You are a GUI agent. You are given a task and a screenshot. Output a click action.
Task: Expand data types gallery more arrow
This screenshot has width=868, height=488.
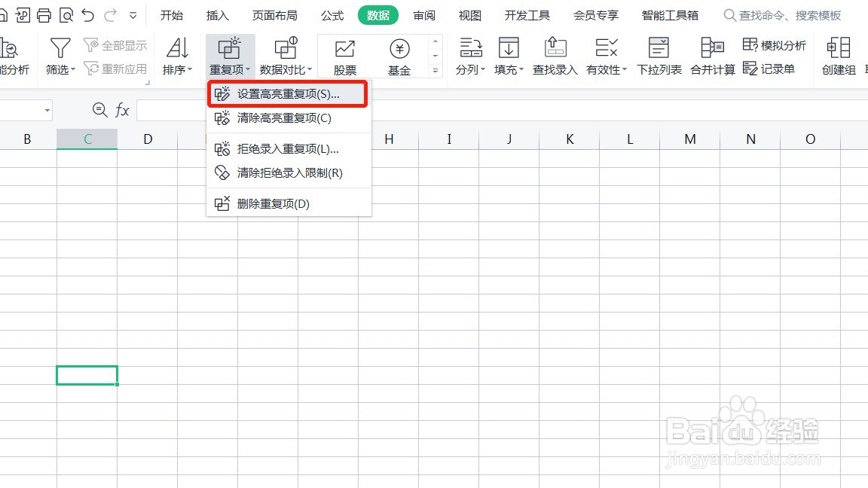click(x=435, y=70)
